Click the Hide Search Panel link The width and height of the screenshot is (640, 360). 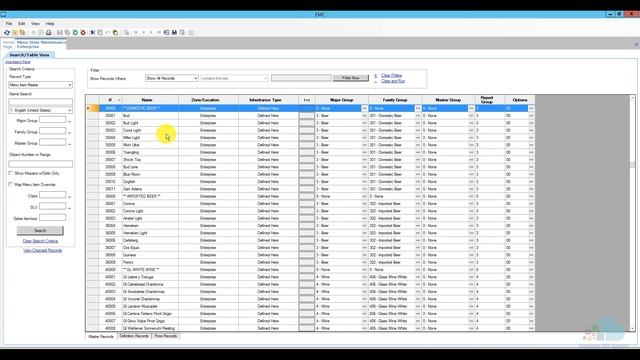click(x=18, y=62)
